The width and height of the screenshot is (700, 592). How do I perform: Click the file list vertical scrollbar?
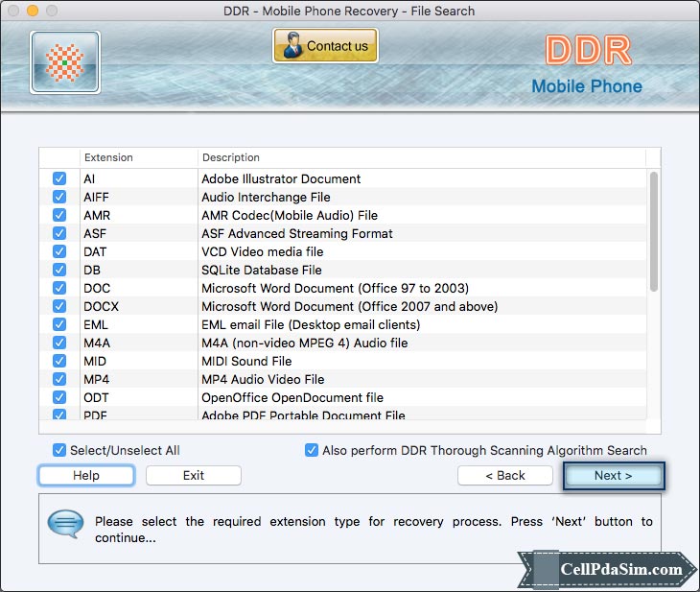[654, 230]
